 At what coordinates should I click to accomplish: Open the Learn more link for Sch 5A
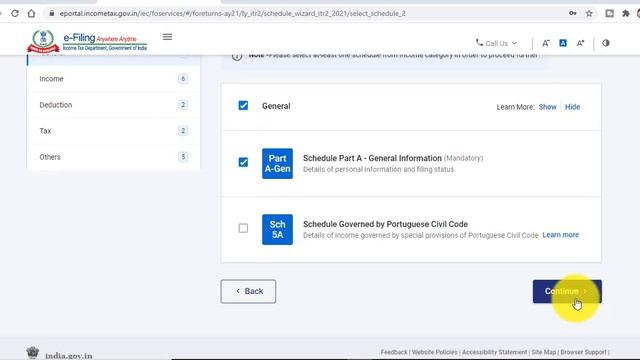click(560, 235)
